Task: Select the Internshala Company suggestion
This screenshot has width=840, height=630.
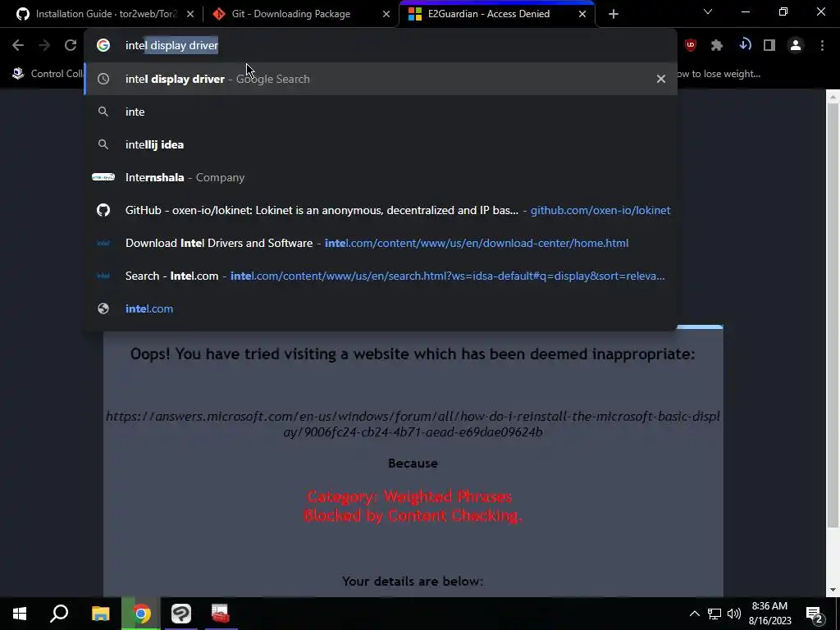Action: (381, 177)
